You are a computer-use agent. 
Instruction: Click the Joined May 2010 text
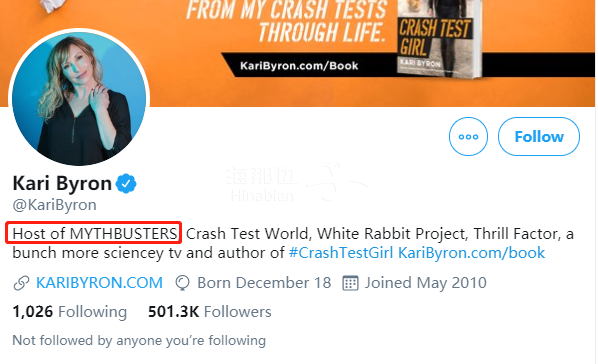[x=426, y=283]
